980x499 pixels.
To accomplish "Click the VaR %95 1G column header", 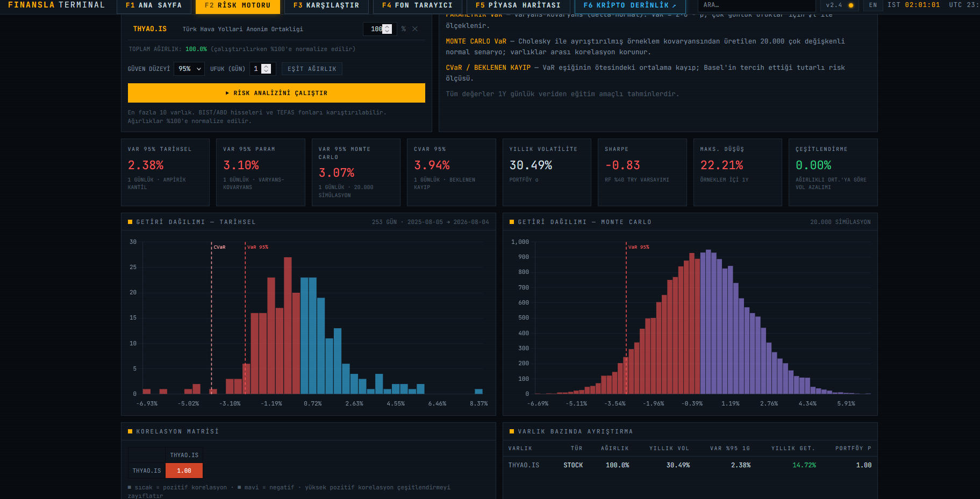I will (729, 449).
